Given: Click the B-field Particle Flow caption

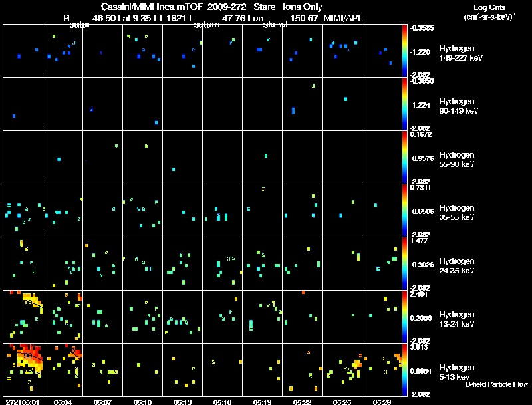Looking at the screenshot, I should (x=497, y=384).
